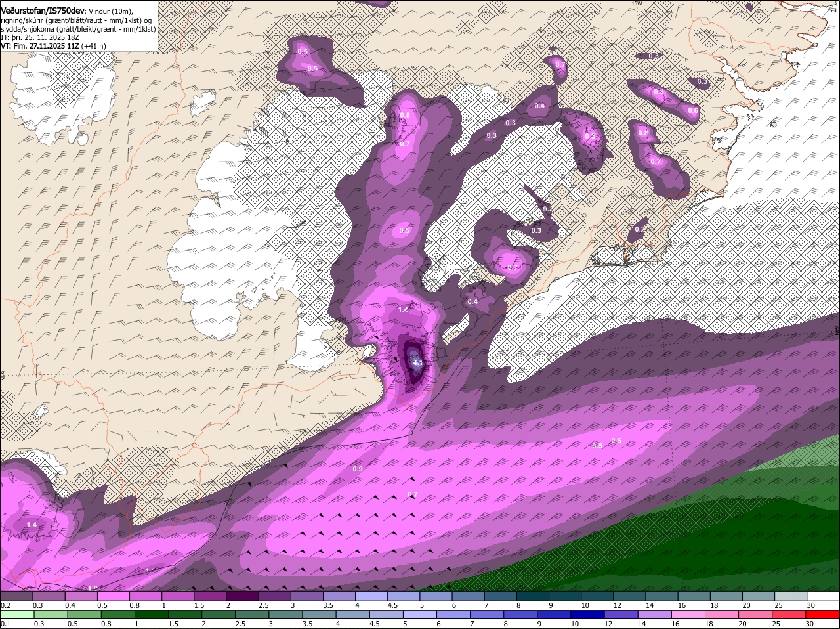Click the 'rigning/skúrir' legend description line
The width and height of the screenshot is (840, 629).
76,20
